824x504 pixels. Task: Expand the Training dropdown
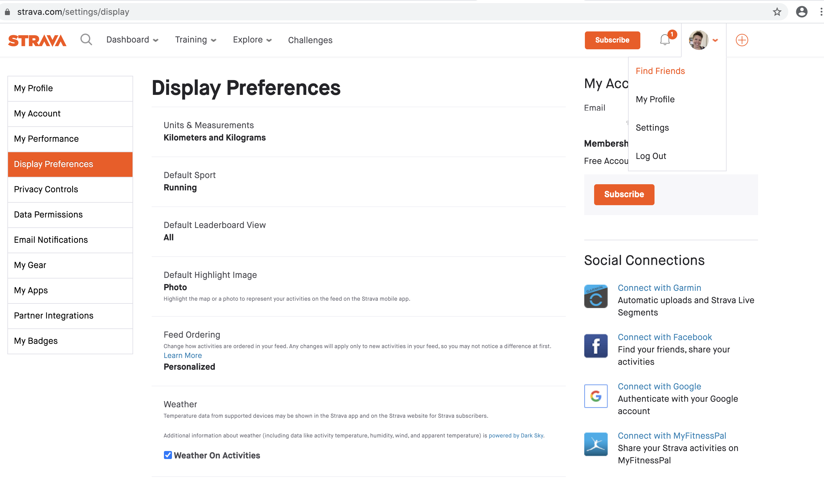pos(196,40)
